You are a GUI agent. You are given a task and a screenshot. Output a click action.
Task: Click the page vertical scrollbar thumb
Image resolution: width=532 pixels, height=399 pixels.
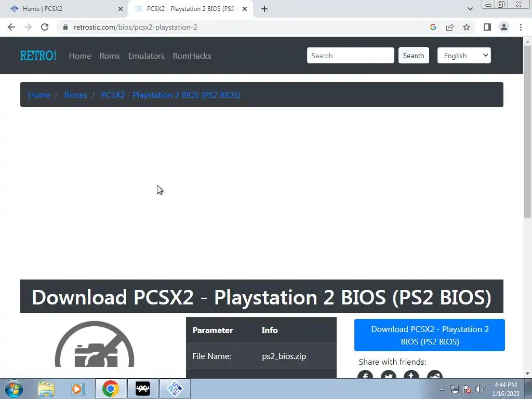[527, 132]
